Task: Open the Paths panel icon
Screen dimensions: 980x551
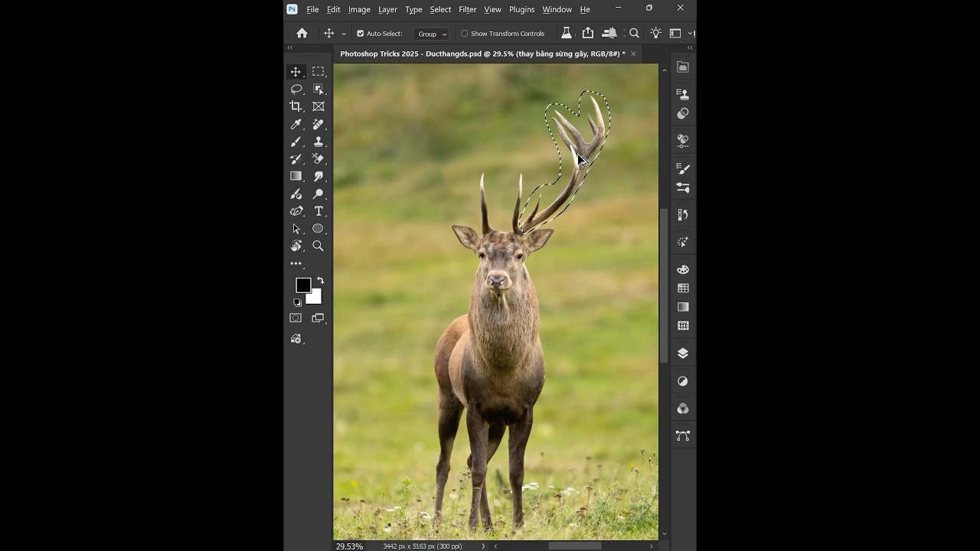Action: (683, 436)
